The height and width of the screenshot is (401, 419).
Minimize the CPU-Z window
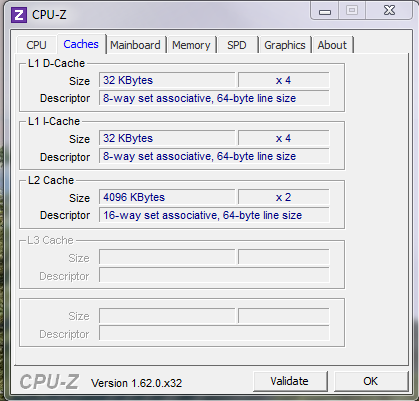pos(325,11)
